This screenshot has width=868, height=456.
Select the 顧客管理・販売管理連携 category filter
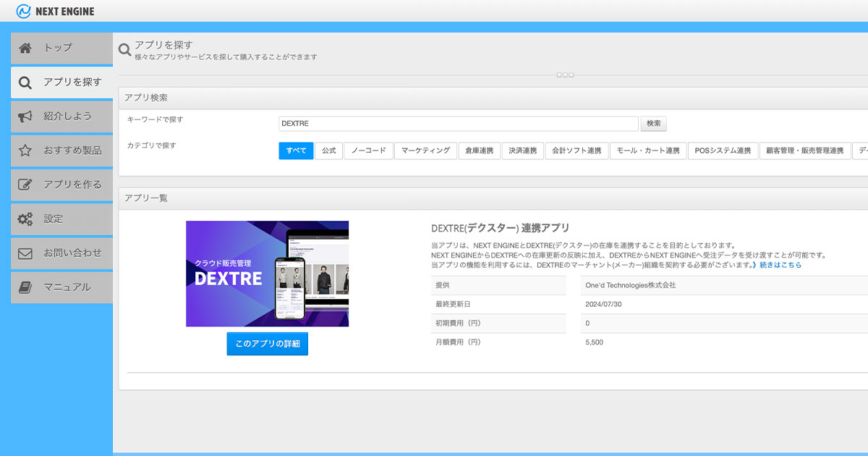click(805, 151)
